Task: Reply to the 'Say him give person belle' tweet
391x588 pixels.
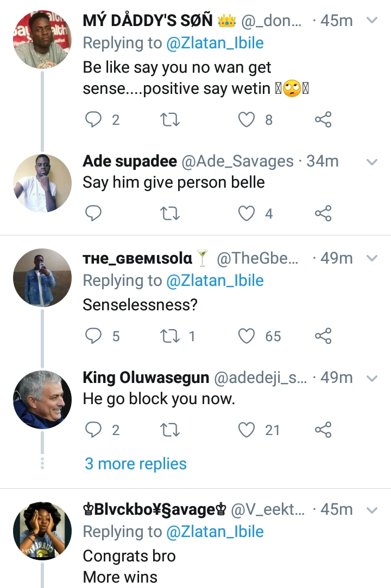Action: pyautogui.click(x=94, y=214)
